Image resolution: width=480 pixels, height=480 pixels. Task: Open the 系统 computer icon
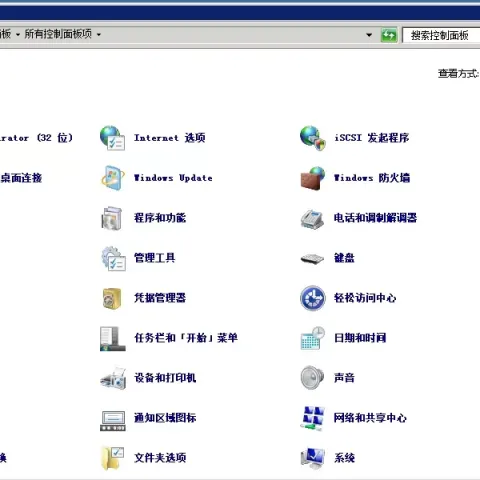pos(313,458)
